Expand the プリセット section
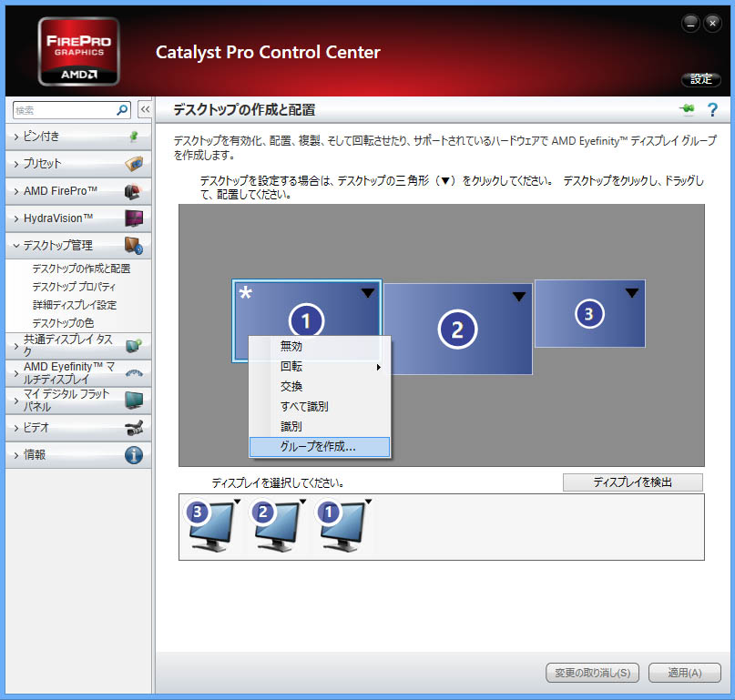Screen dimensions: 735x700 (x=15, y=164)
